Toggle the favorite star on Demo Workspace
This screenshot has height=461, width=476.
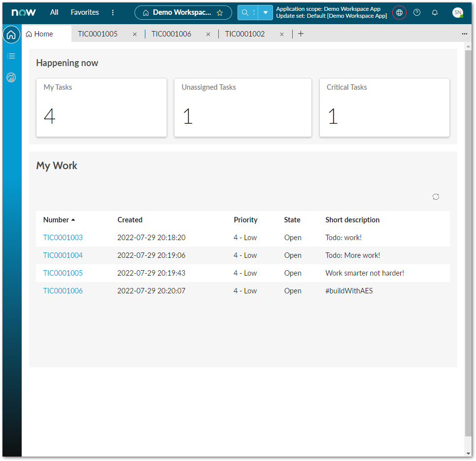click(220, 13)
